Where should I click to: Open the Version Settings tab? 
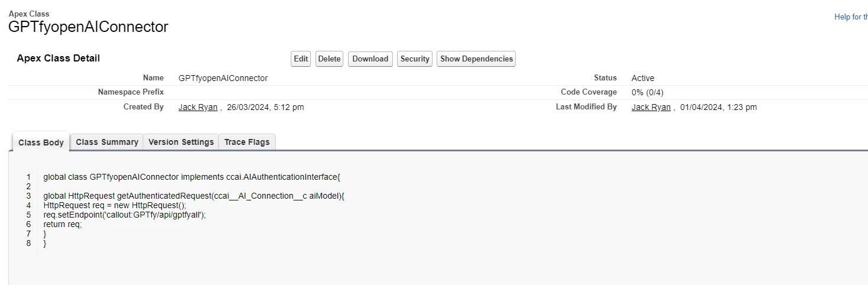[181, 142]
